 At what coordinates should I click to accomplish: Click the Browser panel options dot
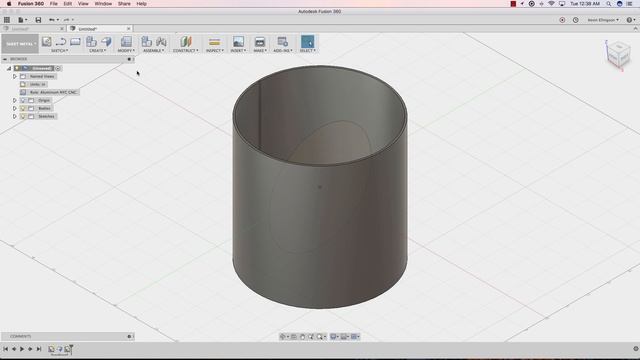pyautogui.click(x=129, y=59)
